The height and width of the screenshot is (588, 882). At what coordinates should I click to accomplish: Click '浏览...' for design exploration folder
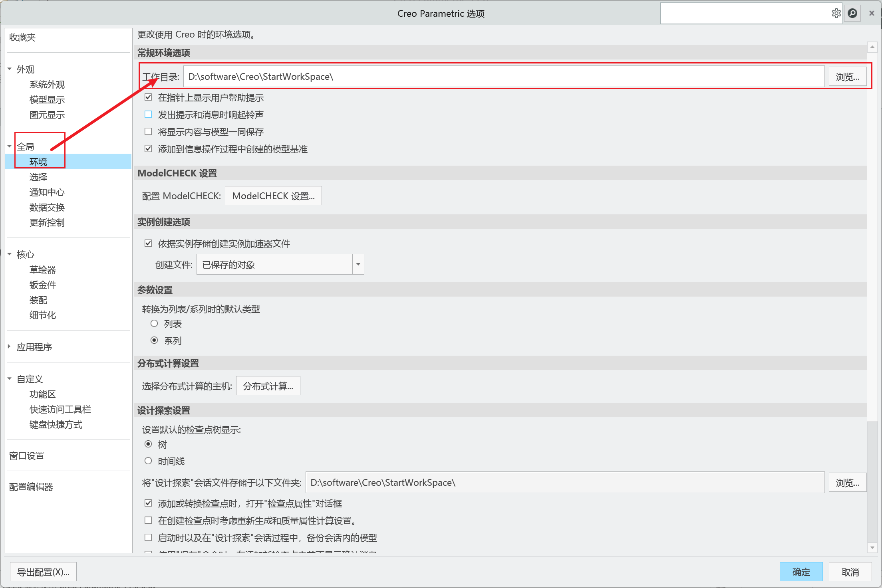[847, 483]
